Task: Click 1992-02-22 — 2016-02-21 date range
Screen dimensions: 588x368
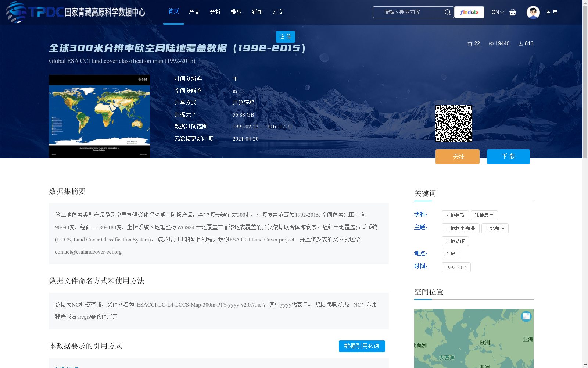Action: 262,127
